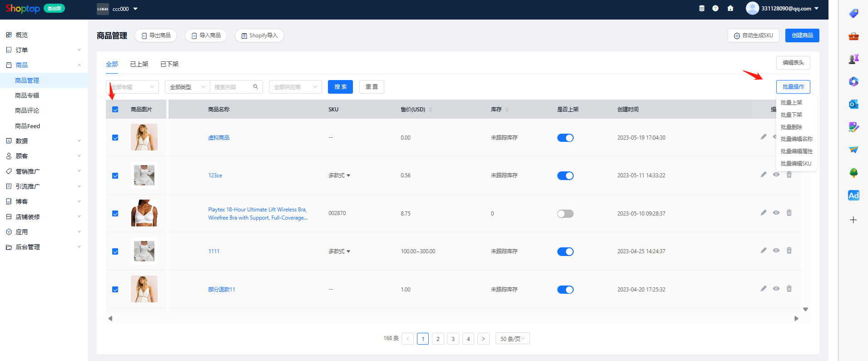Preview the Playtex bra product eye icon
The image size is (868, 361).
click(776, 213)
